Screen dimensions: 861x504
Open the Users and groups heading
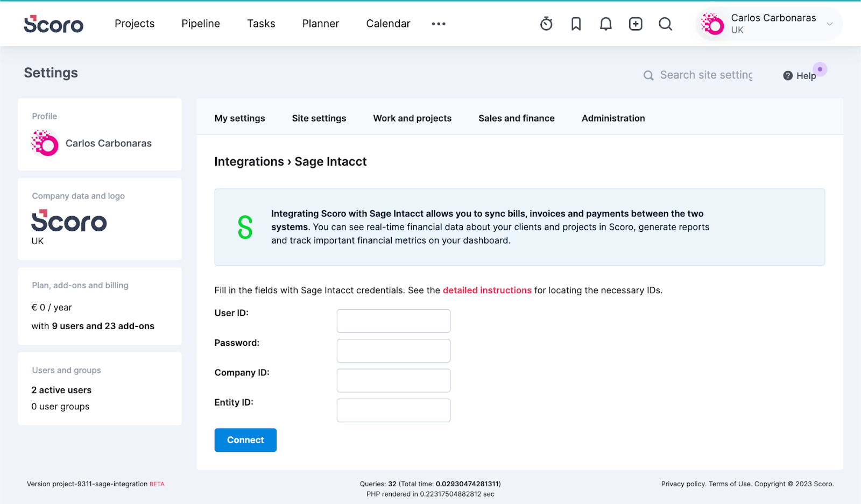pyautogui.click(x=67, y=370)
